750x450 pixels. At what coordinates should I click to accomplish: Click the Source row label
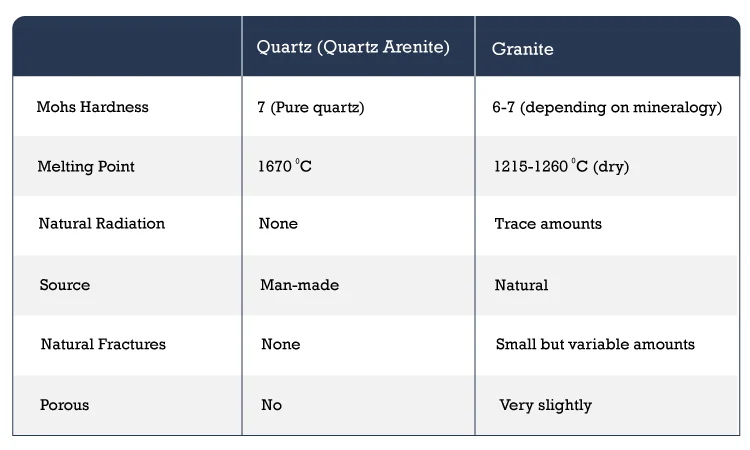point(65,285)
